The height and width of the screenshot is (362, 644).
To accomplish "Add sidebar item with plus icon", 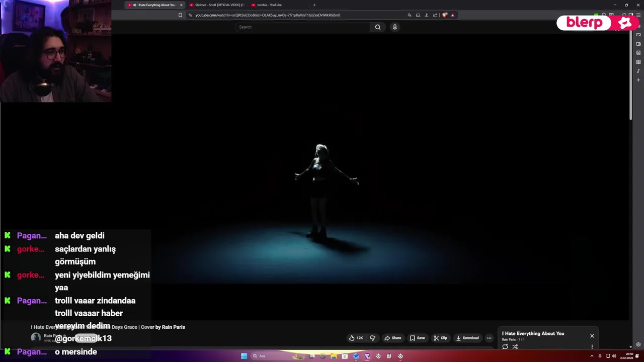I will (x=638, y=80).
